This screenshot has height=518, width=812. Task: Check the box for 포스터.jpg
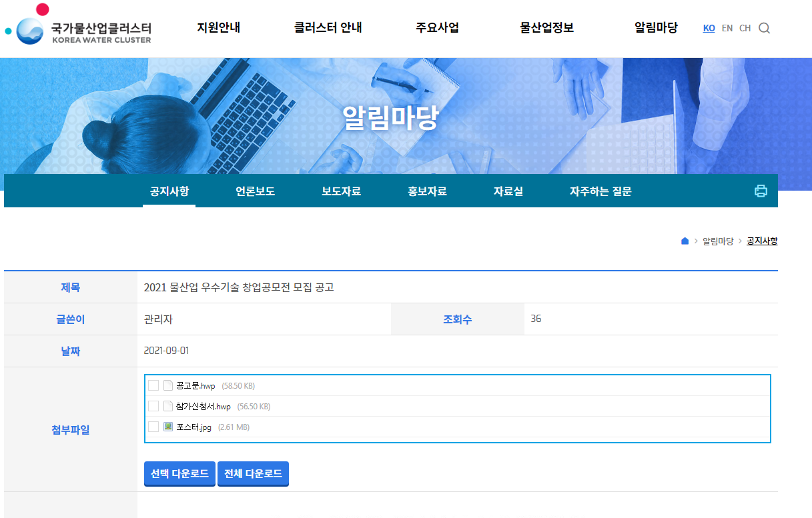tap(153, 427)
